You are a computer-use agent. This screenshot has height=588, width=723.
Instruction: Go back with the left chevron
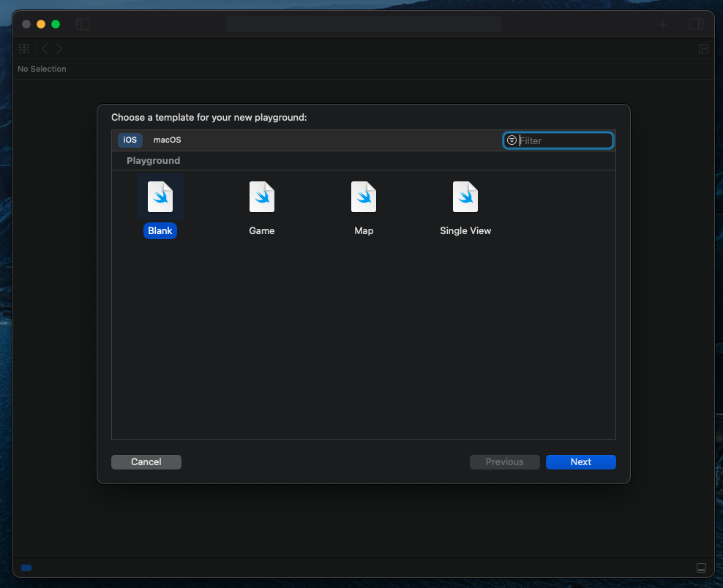pos(45,48)
